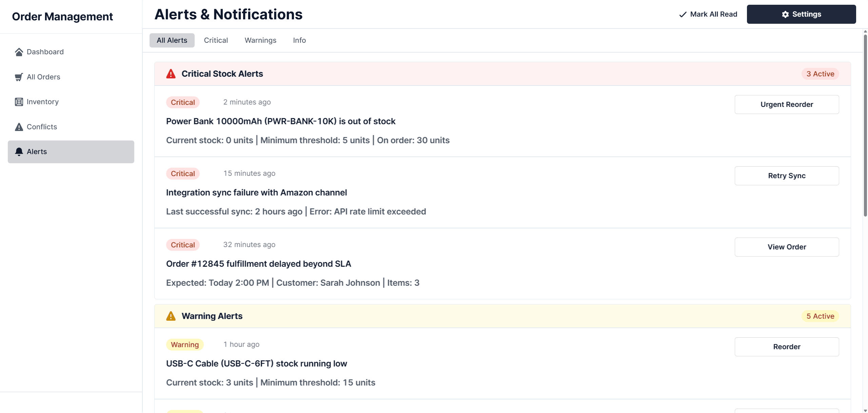Click the Settings gear icon
Screen dimensions: 868x413
pos(785,14)
